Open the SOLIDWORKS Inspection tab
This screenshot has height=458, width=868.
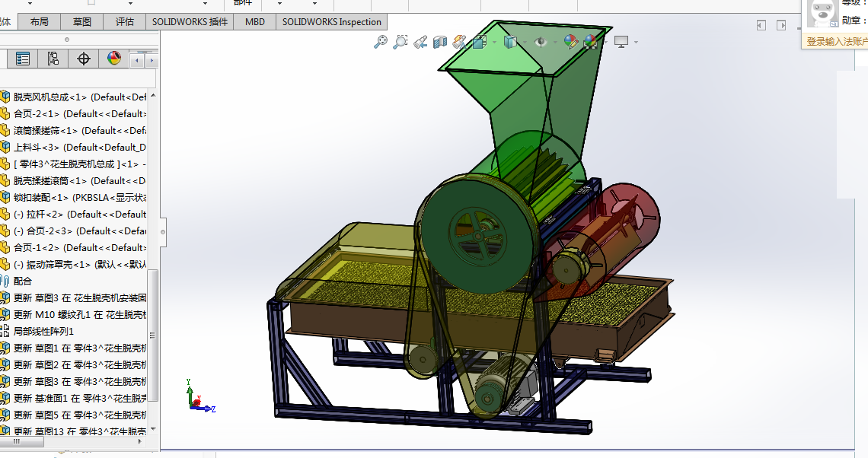pyautogui.click(x=331, y=22)
